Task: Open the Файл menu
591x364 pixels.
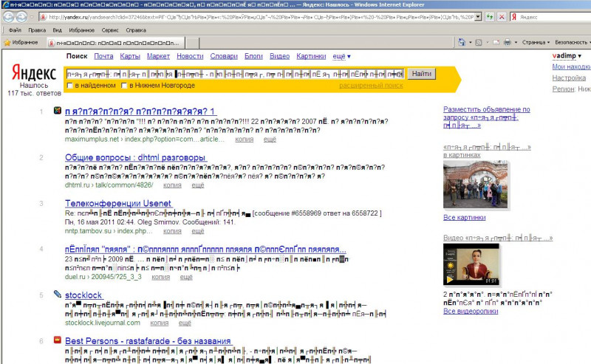Action: coord(15,30)
